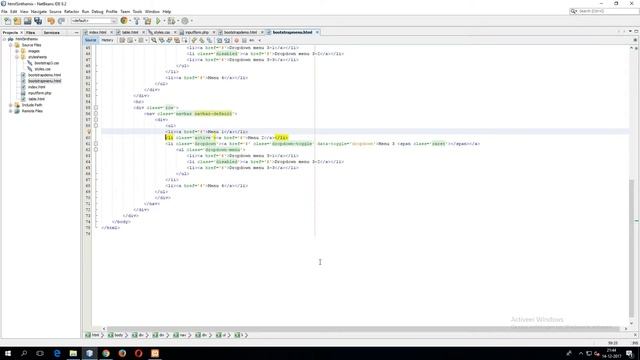Image resolution: width=640 pixels, height=360 pixels.
Task: Toggle code fold at line 55
Action: 96,108
